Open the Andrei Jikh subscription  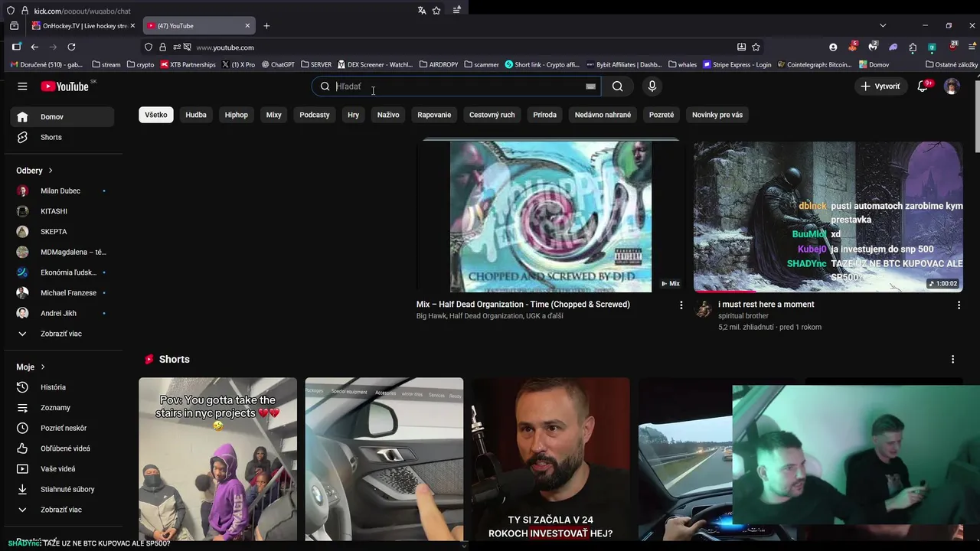click(x=62, y=313)
